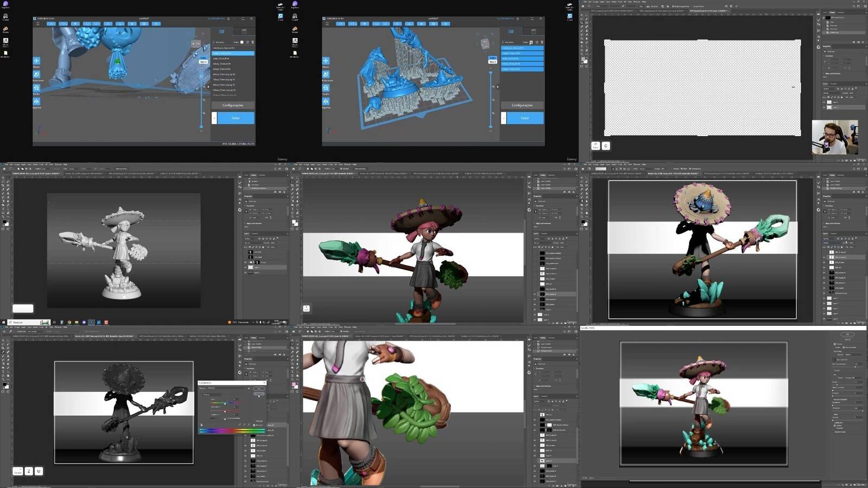Switch to second panel tab in zoomed-in Chitubox
The height and width of the screenshot is (488, 868).
pyautogui.click(x=244, y=31)
